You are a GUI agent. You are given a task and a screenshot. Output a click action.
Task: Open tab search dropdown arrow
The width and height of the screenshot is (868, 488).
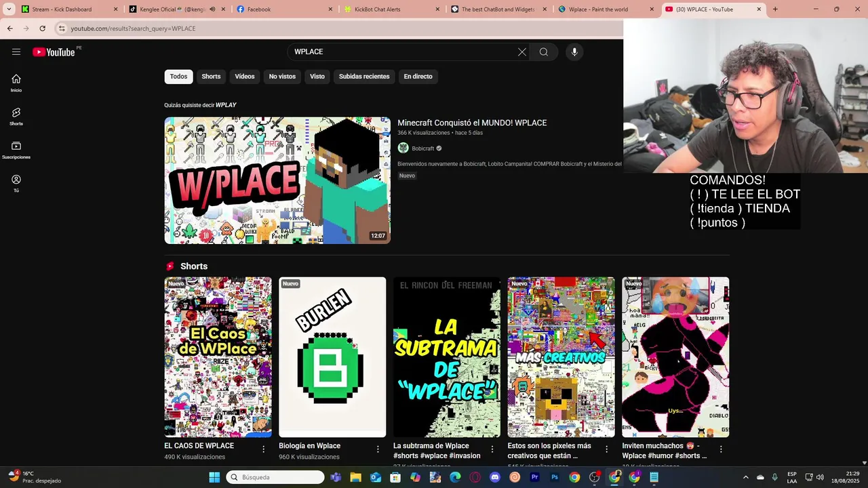pos(9,9)
